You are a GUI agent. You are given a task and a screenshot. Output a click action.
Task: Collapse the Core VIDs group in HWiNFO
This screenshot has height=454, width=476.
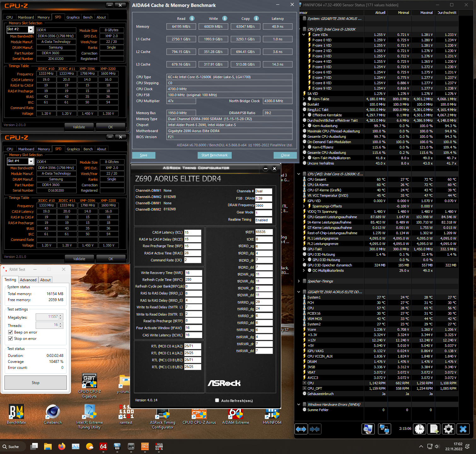pyautogui.click(x=304, y=35)
